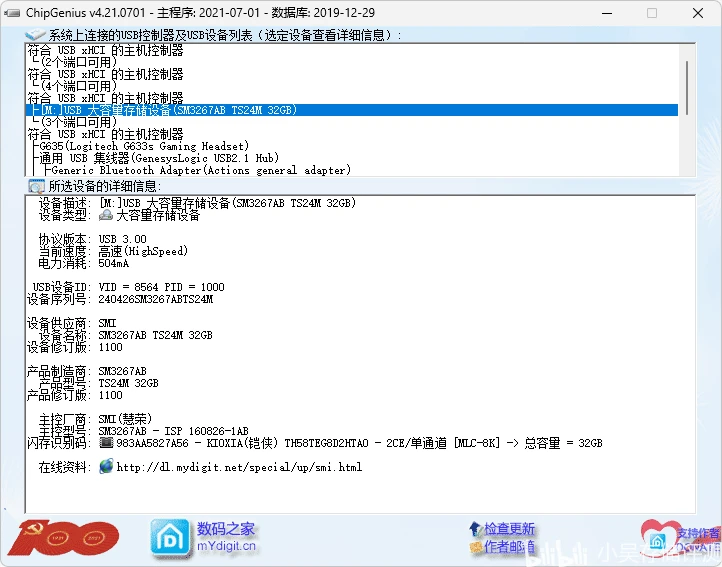Click the KIOXIA TH58TEG8D2HTA0 flash ID text
The image size is (722, 567).
(x=359, y=443)
